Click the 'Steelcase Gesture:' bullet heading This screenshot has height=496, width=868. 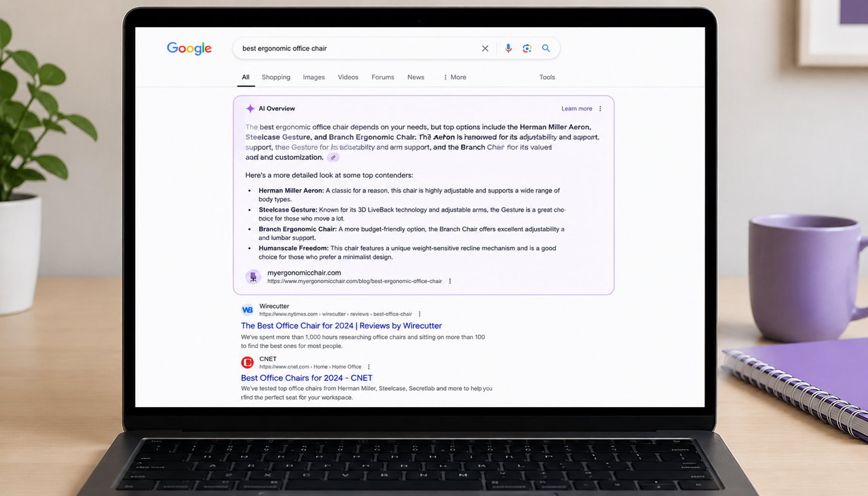point(288,210)
